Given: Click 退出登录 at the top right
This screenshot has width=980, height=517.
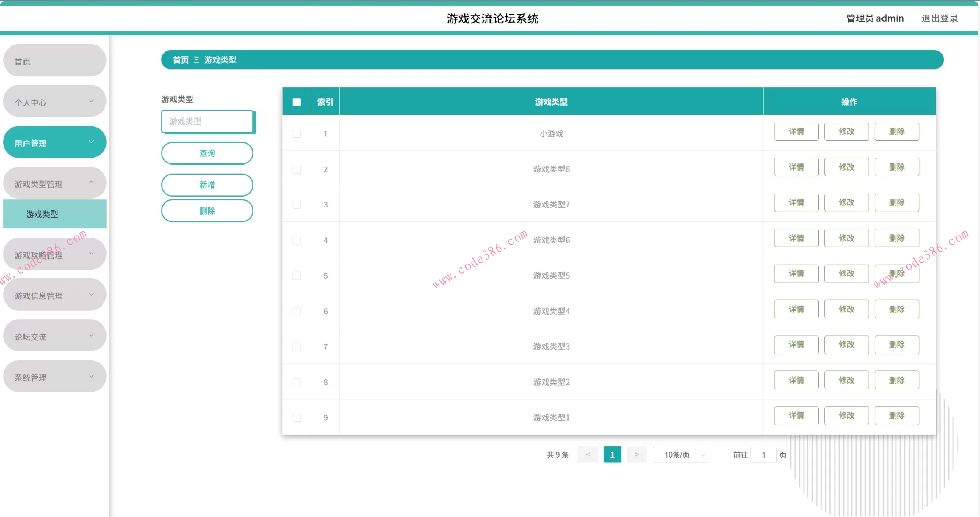Looking at the screenshot, I should (x=940, y=18).
